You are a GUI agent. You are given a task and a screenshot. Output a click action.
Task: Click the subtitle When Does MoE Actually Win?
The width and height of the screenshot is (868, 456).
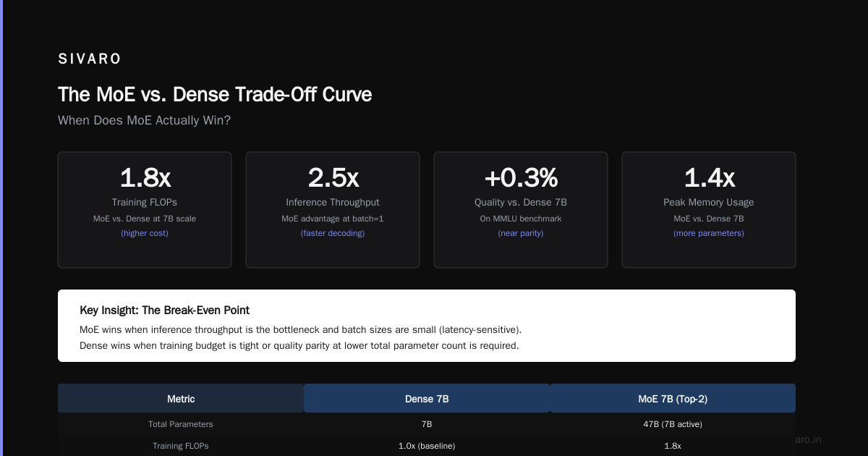tap(144, 120)
